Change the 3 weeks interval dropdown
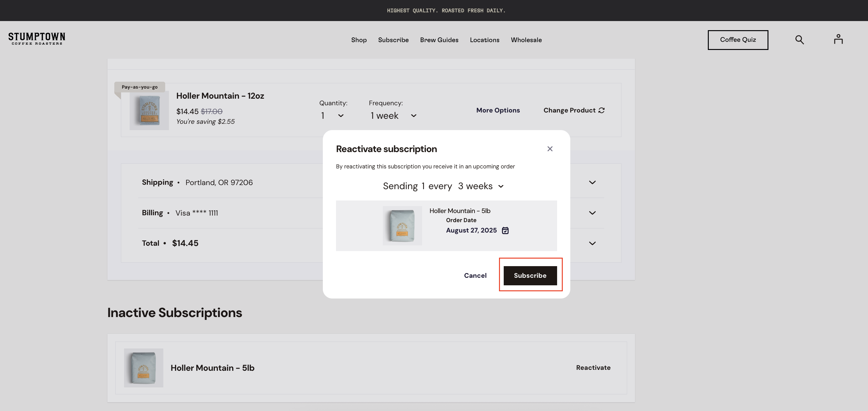This screenshot has width=868, height=411. tap(481, 186)
